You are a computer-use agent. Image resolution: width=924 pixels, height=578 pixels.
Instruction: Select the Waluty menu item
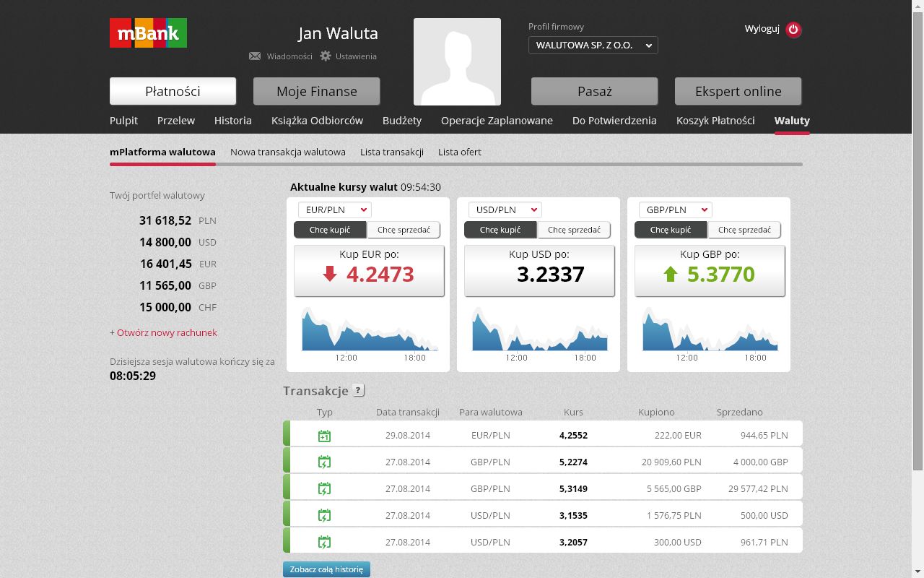click(792, 121)
